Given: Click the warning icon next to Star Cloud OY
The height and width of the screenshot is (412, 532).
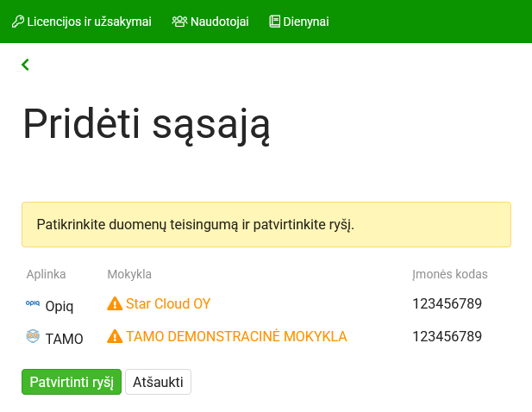Looking at the screenshot, I should tap(115, 303).
